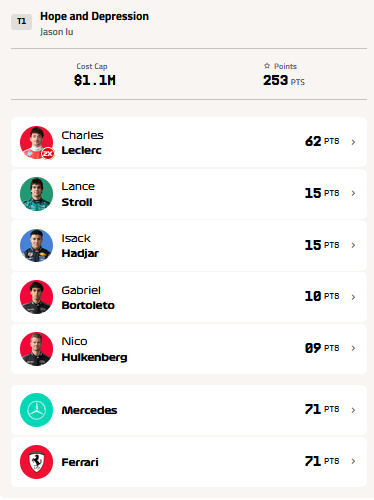Click the Mercedes team logo
The width and height of the screenshot is (374, 500).
click(x=37, y=410)
